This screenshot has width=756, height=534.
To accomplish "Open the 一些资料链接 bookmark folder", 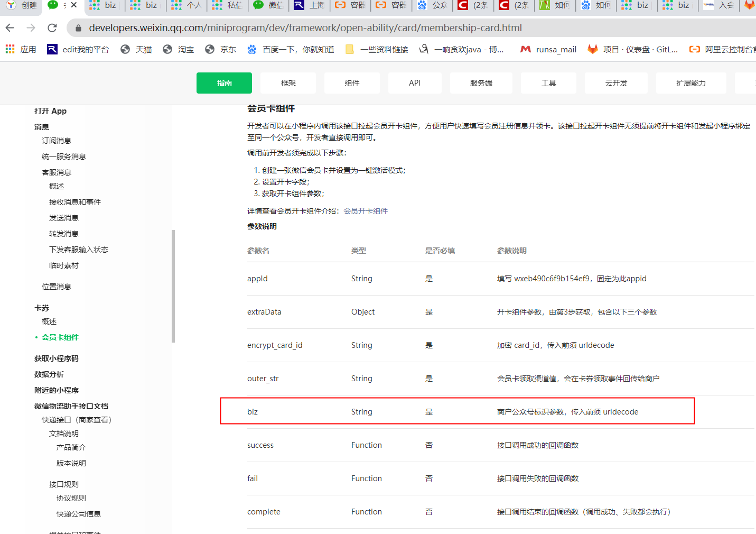I will [377, 49].
